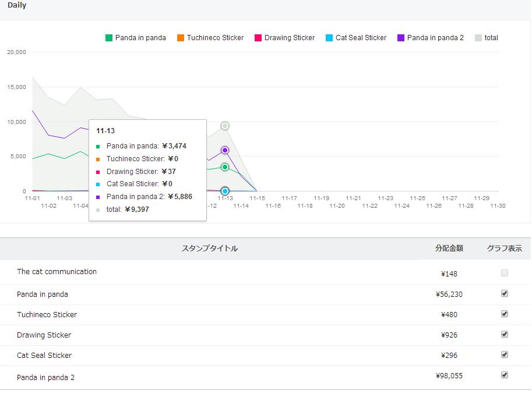Click the green Panda in panda data point

pos(225,167)
